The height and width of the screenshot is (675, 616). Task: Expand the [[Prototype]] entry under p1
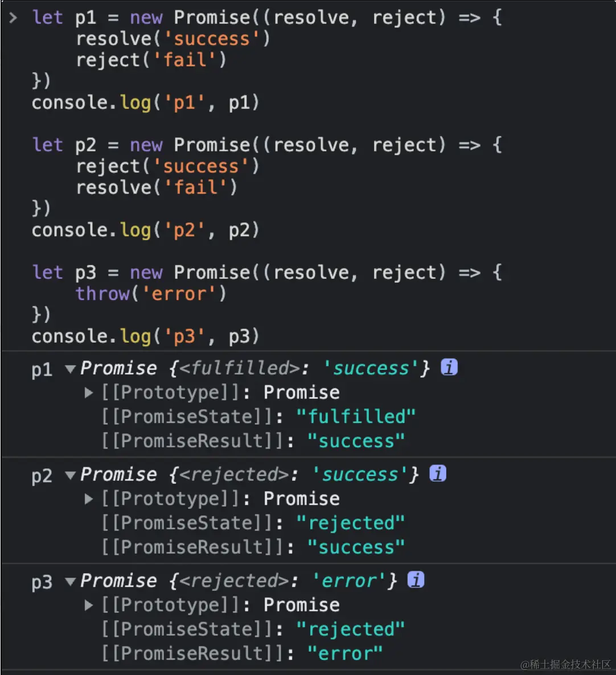[89, 393]
